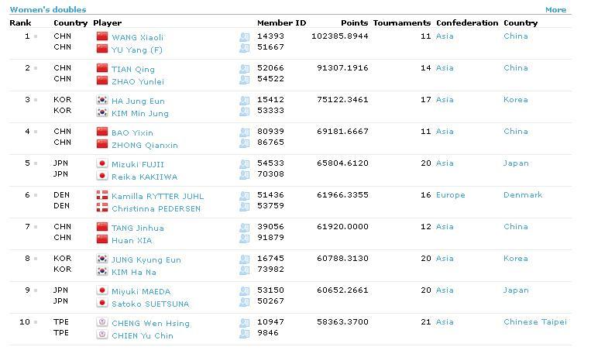Open profile icon beside Mizuki FUJII
This screenshot has height=364, width=591.
244,164
